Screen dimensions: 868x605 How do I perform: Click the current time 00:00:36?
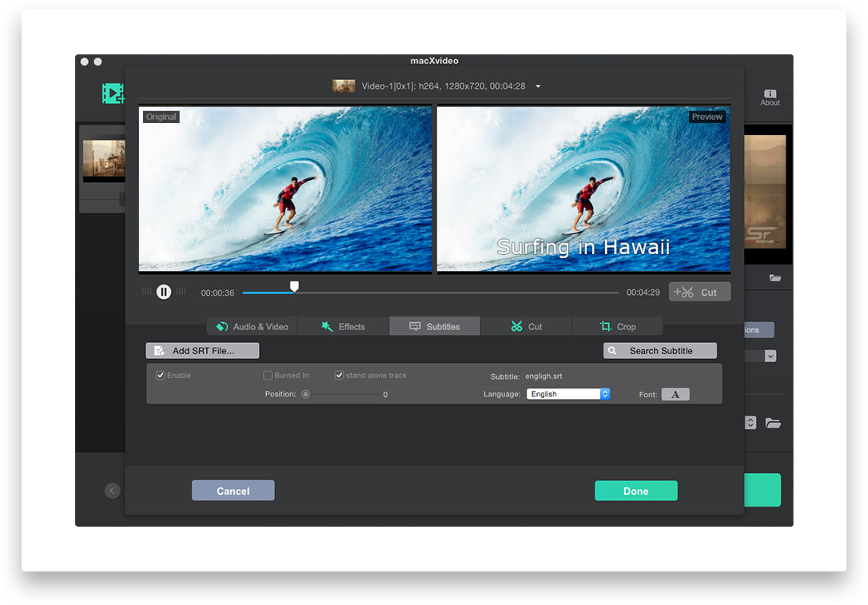(217, 293)
